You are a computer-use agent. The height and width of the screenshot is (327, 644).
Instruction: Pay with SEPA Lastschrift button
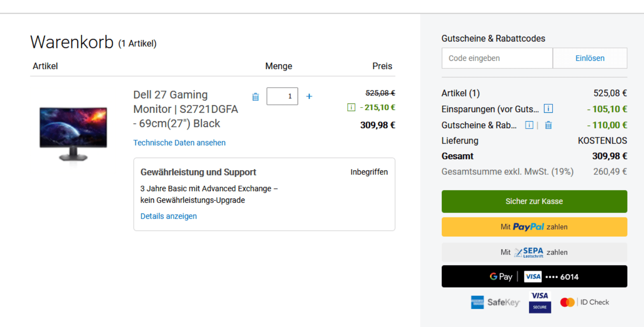(534, 252)
